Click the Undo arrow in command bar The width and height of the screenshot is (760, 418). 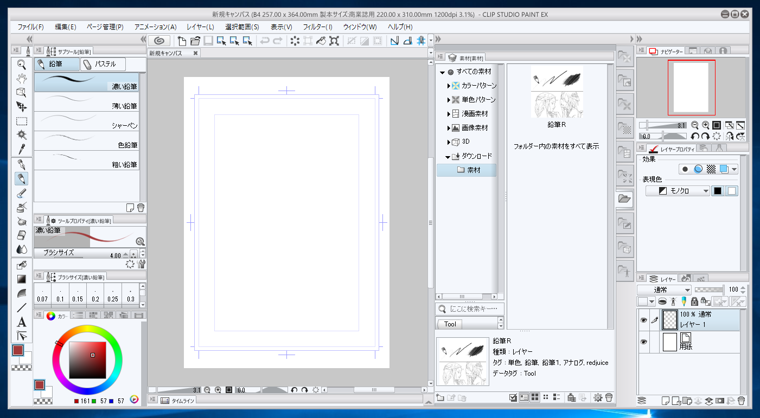click(x=265, y=41)
